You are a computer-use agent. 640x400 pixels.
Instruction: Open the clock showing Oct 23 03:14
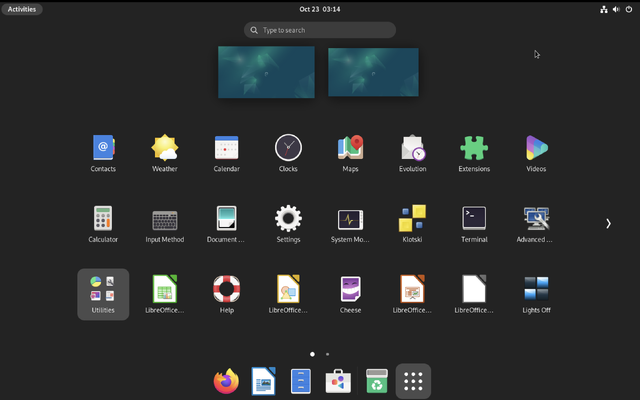point(320,9)
